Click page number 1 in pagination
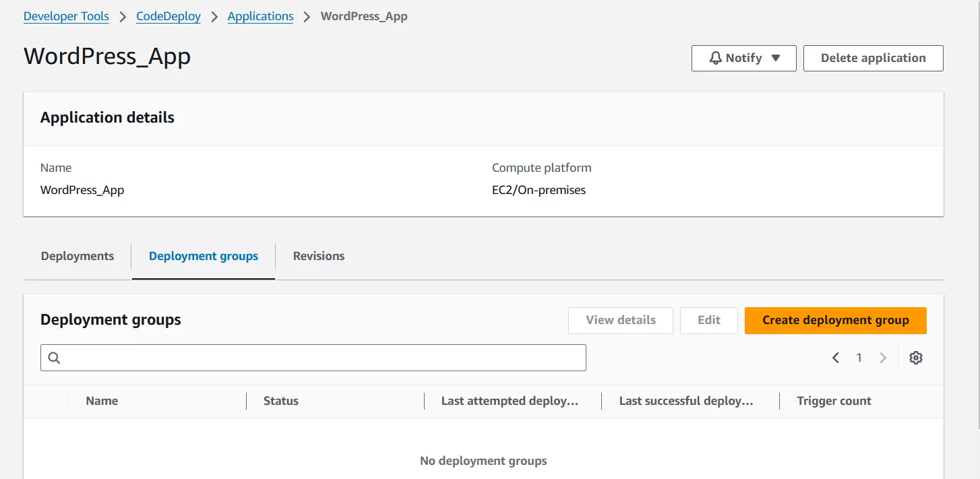This screenshot has width=980, height=479. click(x=859, y=358)
